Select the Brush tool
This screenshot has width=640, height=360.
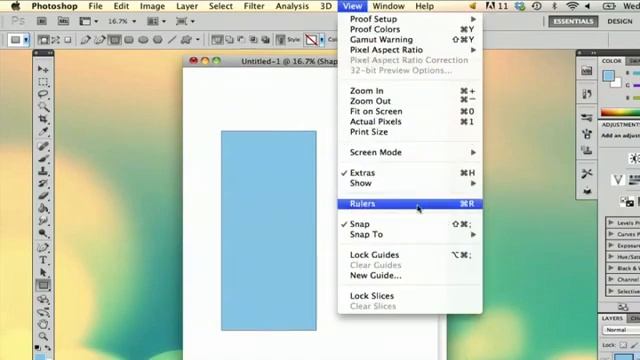click(x=43, y=158)
